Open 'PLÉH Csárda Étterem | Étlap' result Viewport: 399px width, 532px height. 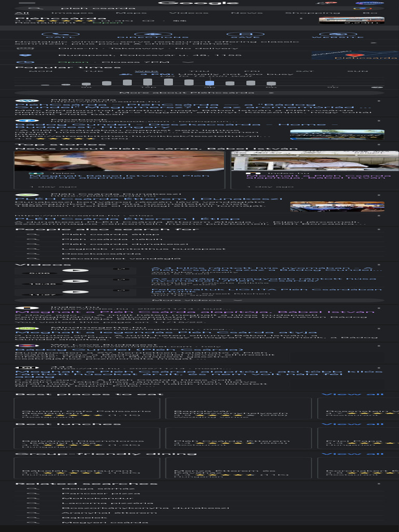pos(128,219)
